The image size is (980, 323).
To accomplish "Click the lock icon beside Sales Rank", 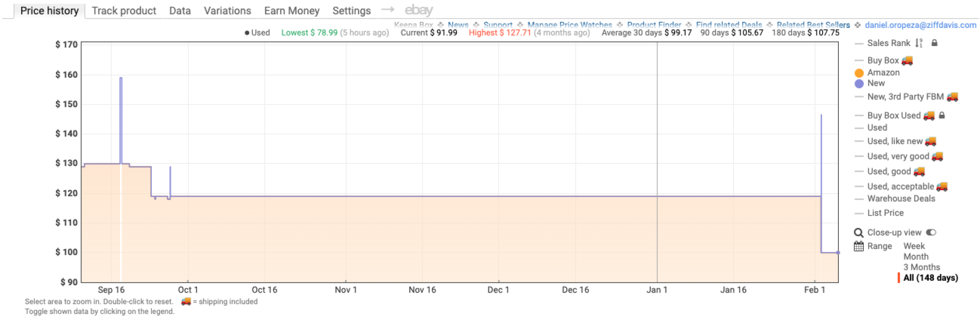I will tap(934, 43).
